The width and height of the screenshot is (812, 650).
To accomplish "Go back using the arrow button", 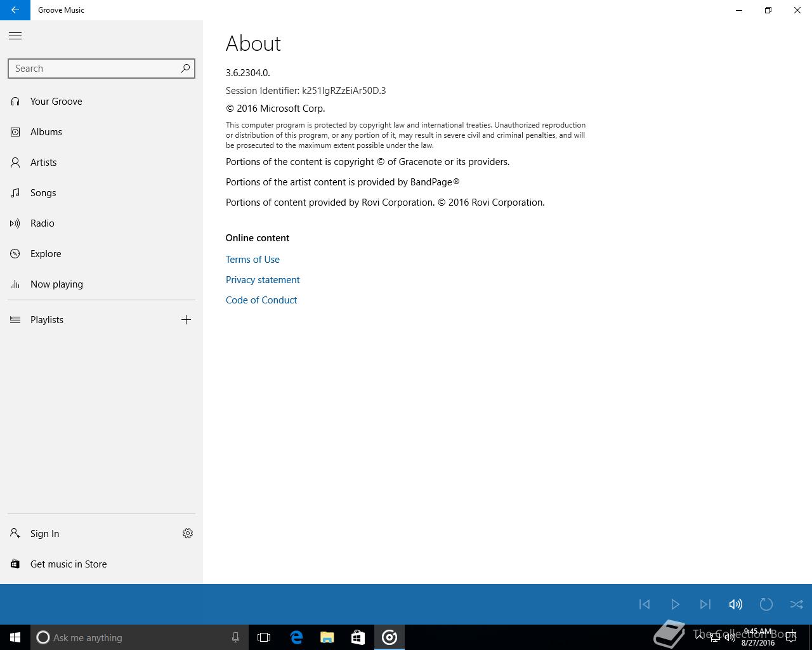I will 15,10.
